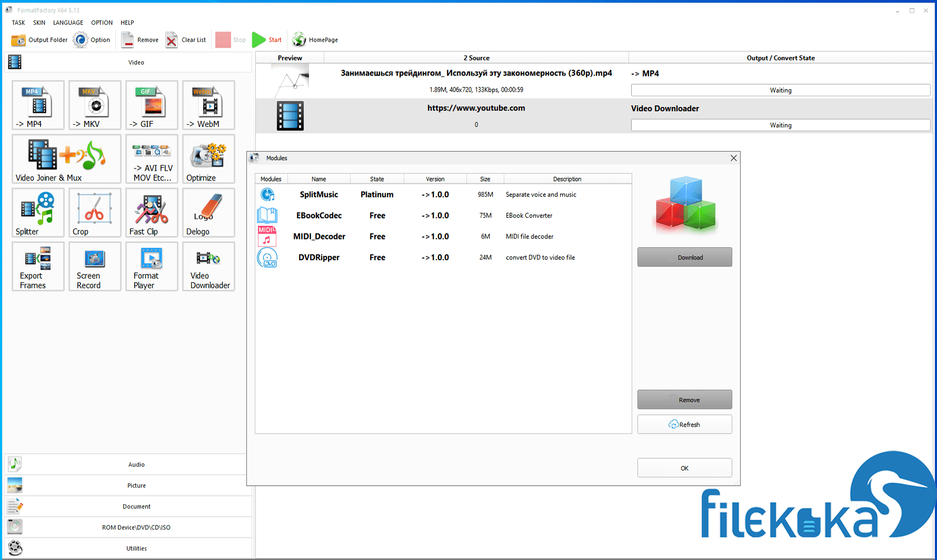This screenshot has height=560, width=937.
Task: Select the -> GIF conversion tool
Action: coord(152,105)
